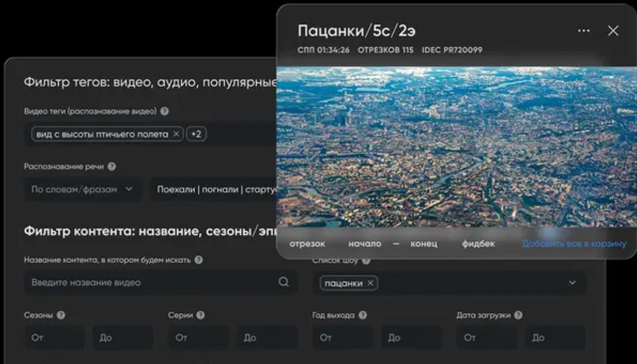Click the 'фидбек' column header
637x364 pixels.
(x=478, y=244)
